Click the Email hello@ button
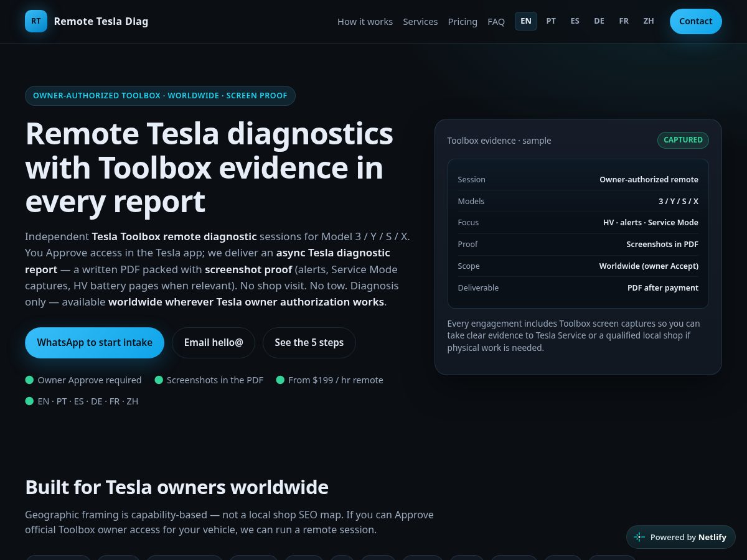The height and width of the screenshot is (560, 747). click(214, 343)
